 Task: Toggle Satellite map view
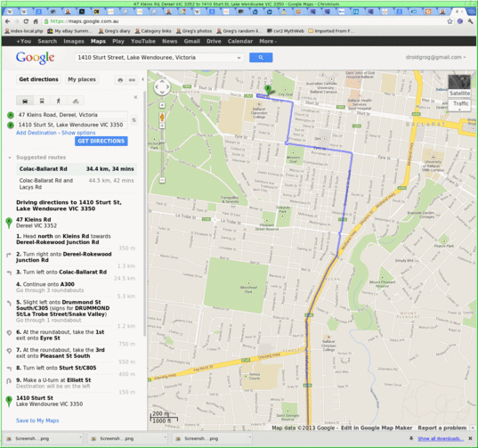459,94
